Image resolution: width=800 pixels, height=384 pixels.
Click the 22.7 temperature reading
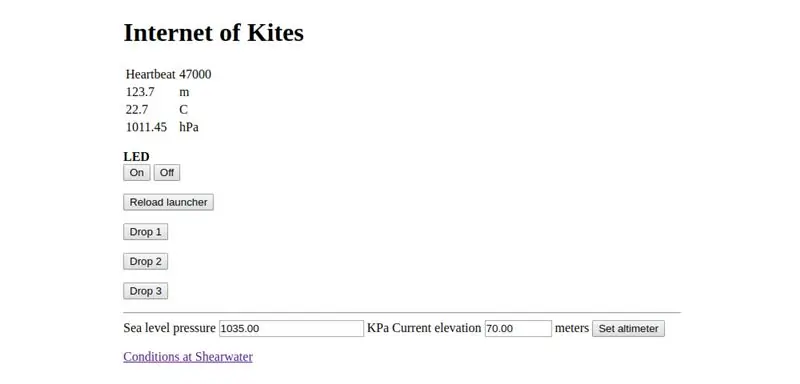pyautogui.click(x=137, y=110)
